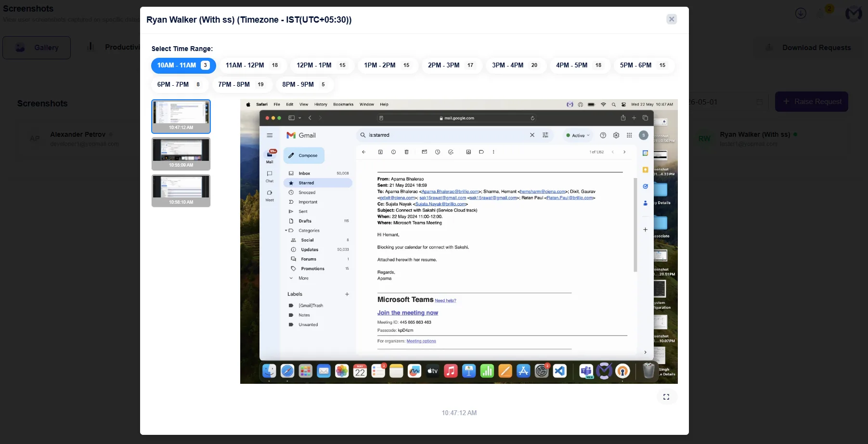The width and height of the screenshot is (868, 444).
Task: Choose the 8PM - 9PM time slot
Action: coord(304,85)
